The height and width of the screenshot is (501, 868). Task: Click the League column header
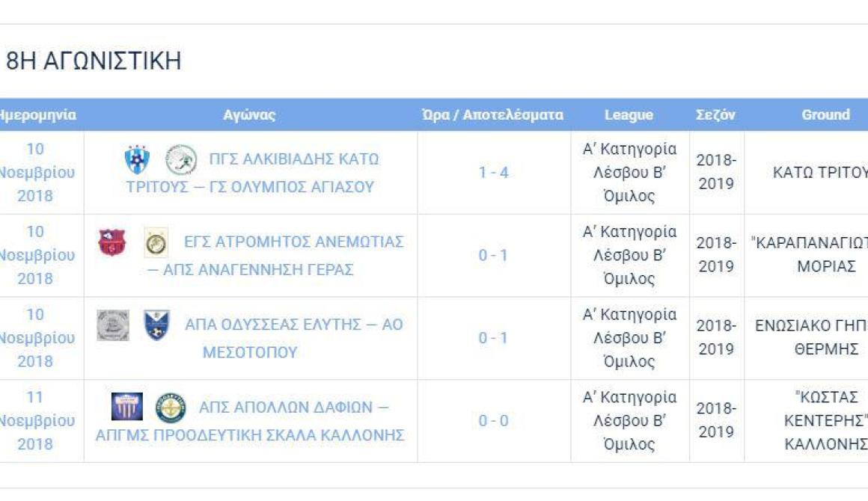coord(629,115)
